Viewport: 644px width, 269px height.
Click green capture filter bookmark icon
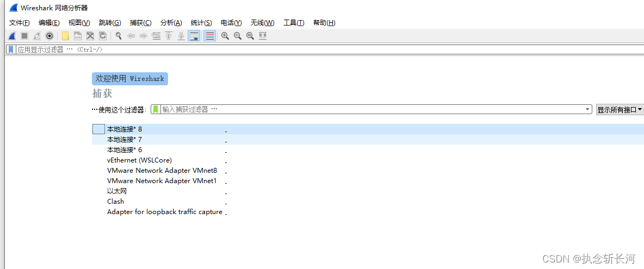tap(156, 109)
